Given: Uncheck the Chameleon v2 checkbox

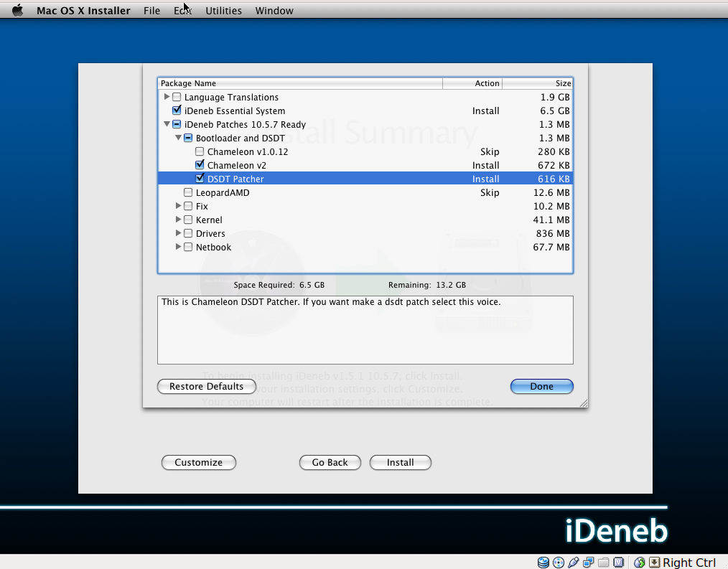Looking at the screenshot, I should pos(200,165).
